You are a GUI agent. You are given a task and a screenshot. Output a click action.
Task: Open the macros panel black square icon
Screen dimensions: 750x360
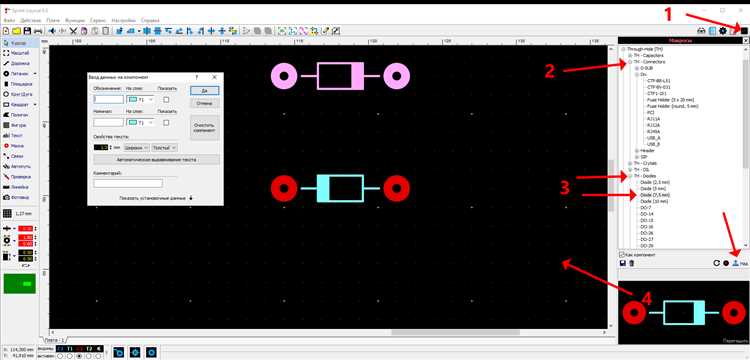pos(744,31)
